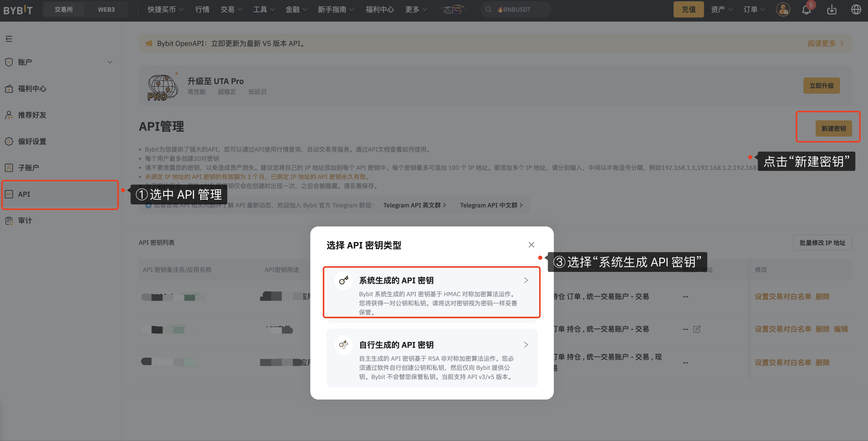Open the 行情 menu item
This screenshot has width=868, height=441.
tap(202, 9)
